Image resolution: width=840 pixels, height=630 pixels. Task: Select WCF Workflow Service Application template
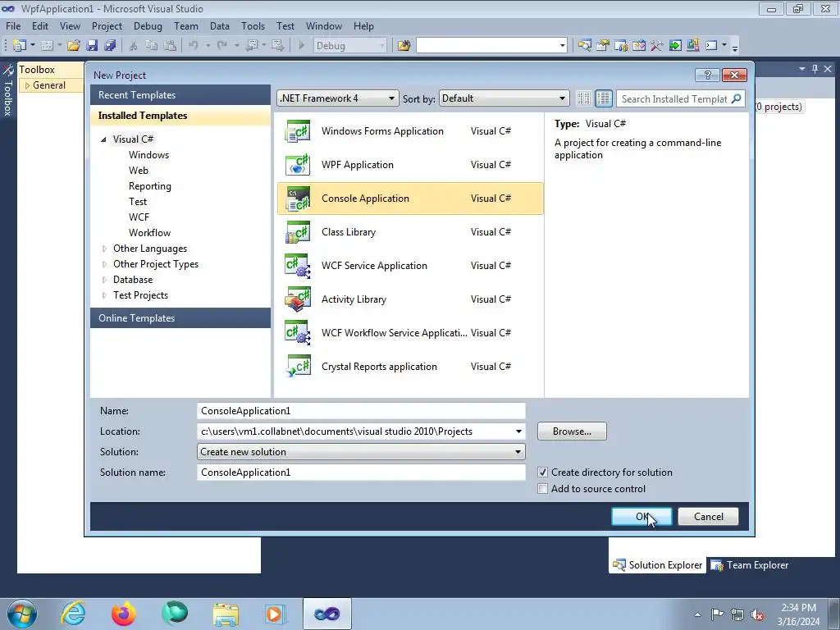(410, 333)
